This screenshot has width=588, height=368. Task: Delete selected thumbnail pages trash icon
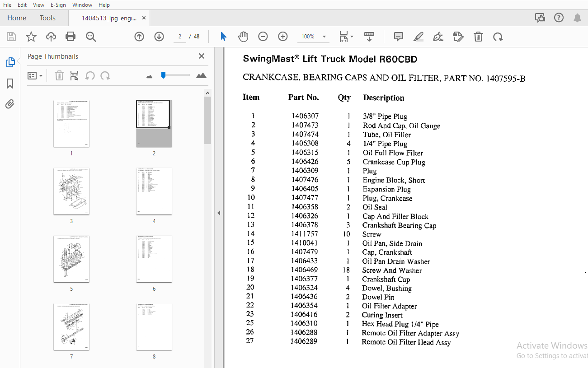pyautogui.click(x=59, y=76)
